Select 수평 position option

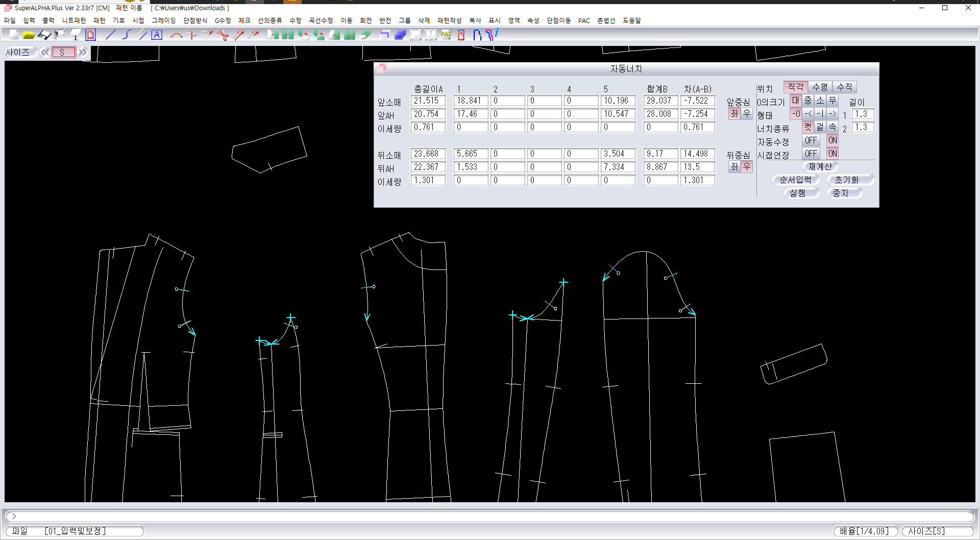pos(820,87)
